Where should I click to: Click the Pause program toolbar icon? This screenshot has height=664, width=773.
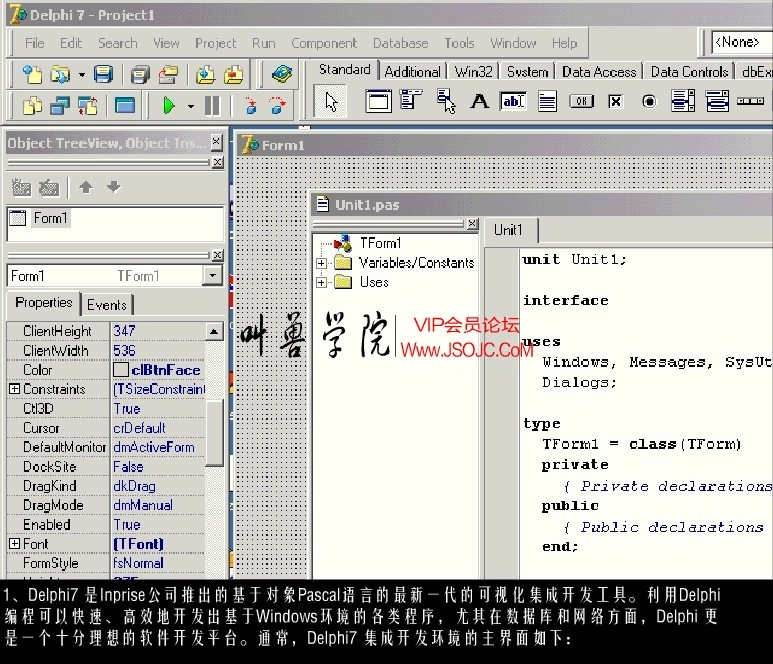[212, 105]
